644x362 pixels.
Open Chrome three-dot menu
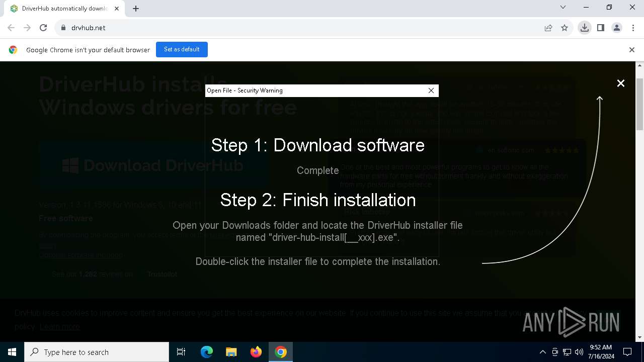(x=633, y=28)
